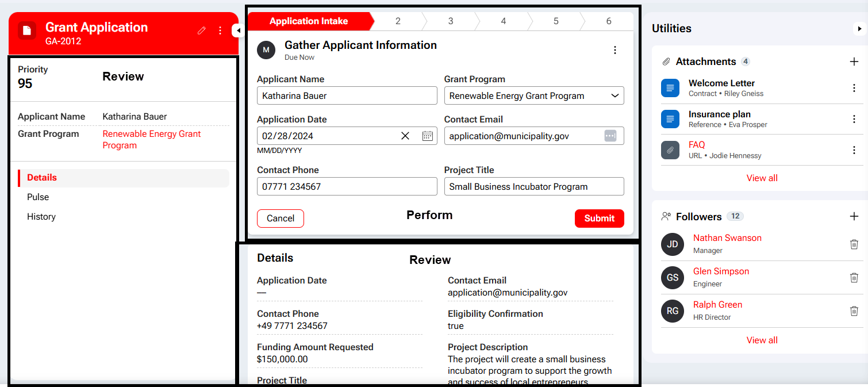Open the Grant Application header three-dot menu
868x387 pixels.
point(220,30)
